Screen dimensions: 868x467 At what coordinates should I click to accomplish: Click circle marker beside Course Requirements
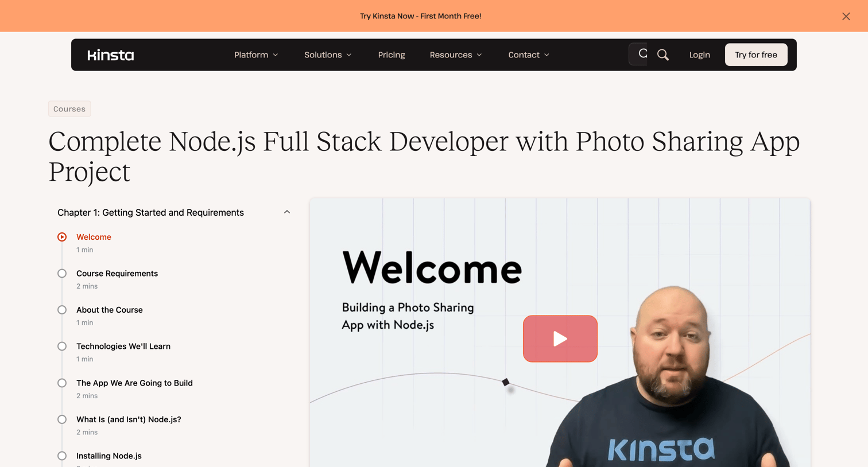pos(62,274)
